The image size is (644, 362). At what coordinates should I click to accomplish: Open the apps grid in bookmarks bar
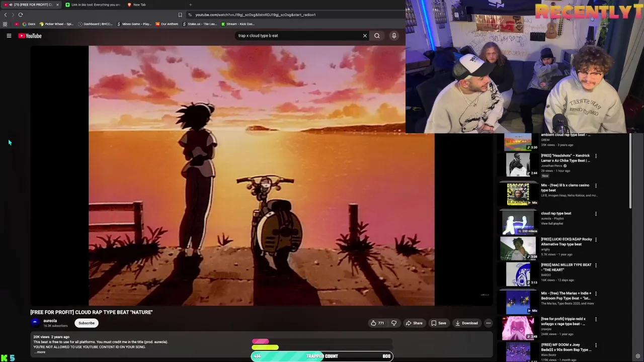[5, 24]
